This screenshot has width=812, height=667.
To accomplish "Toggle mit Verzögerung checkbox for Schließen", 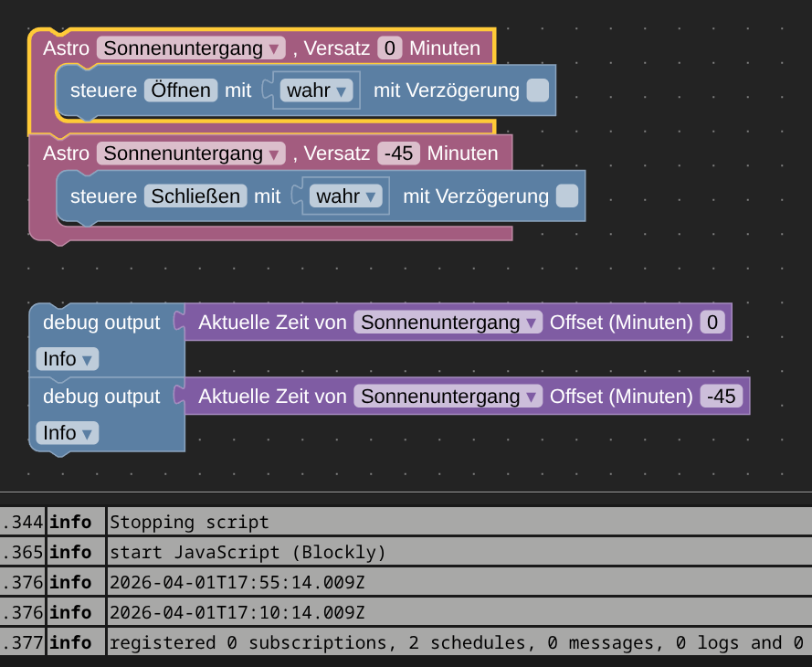I will tap(567, 196).
